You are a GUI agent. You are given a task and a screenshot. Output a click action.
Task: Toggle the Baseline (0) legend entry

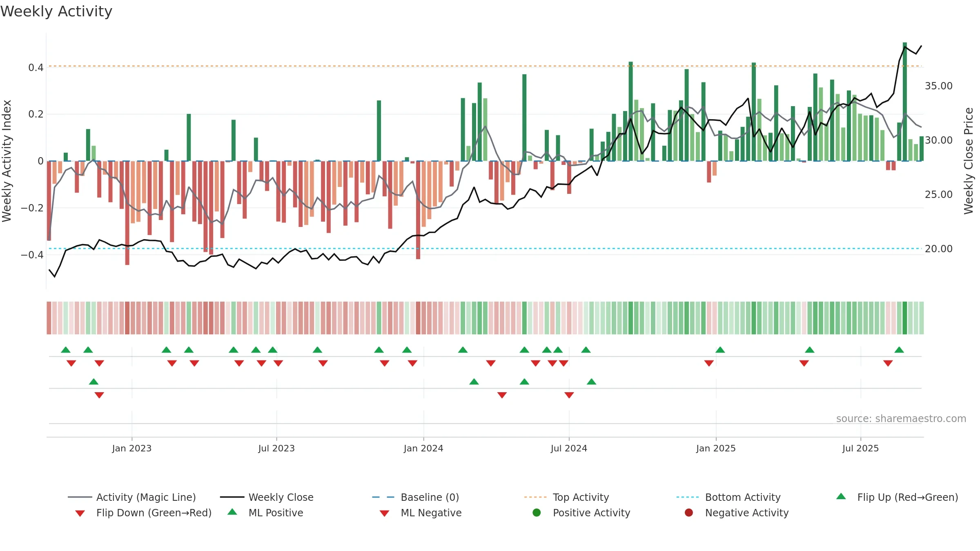(x=416, y=497)
